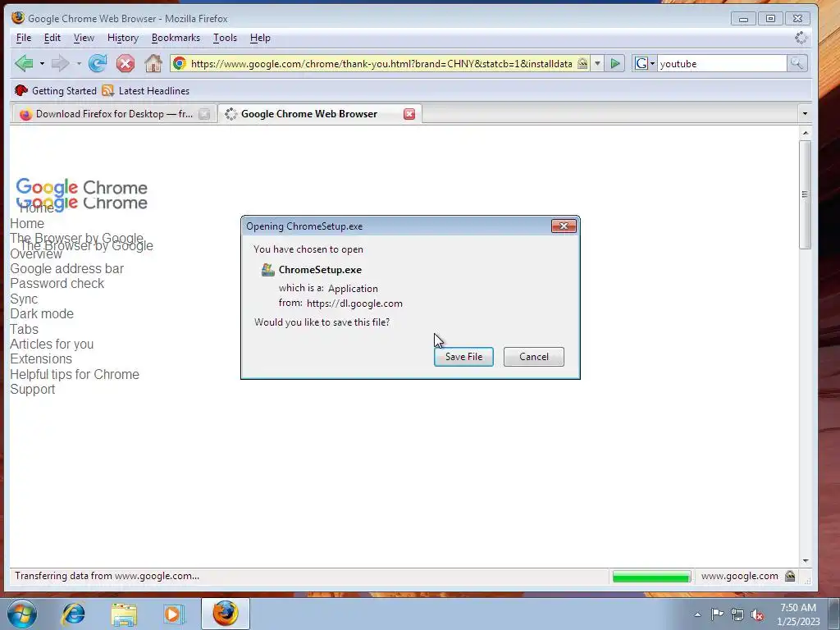
Task: Close the Google Chrome Web Browser tab
Action: click(409, 114)
